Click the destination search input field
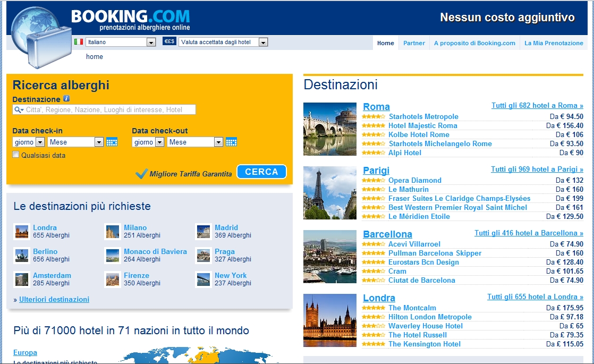This screenshot has width=594, height=364. point(104,109)
